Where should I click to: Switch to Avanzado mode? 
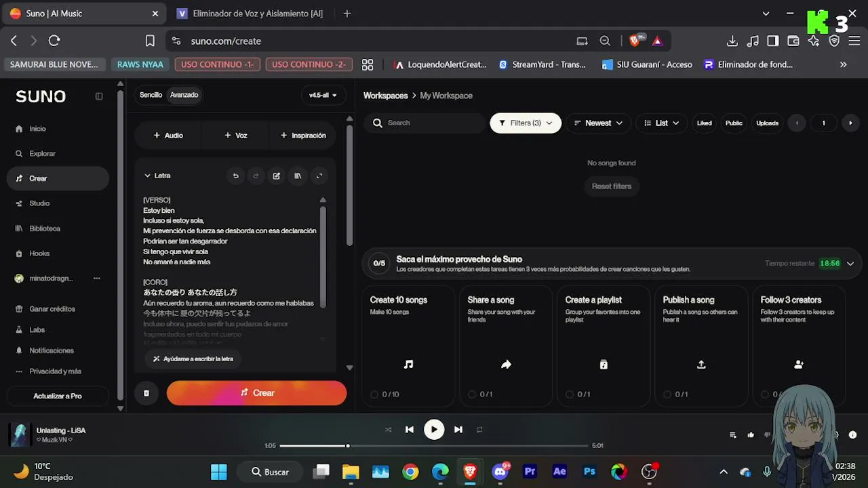184,95
